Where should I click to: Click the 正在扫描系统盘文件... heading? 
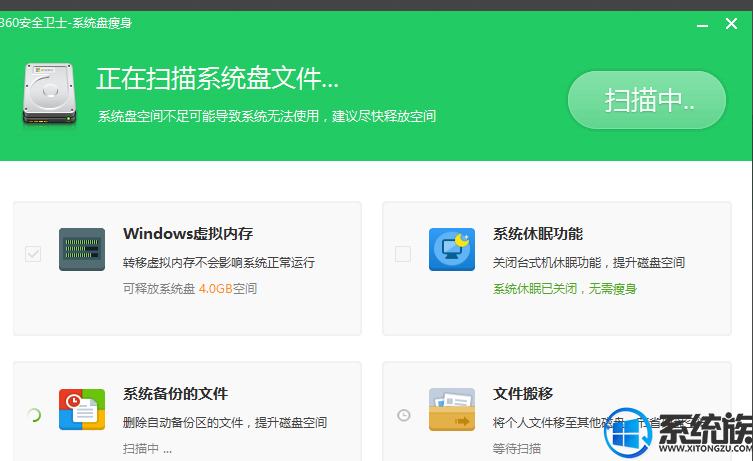[218, 78]
